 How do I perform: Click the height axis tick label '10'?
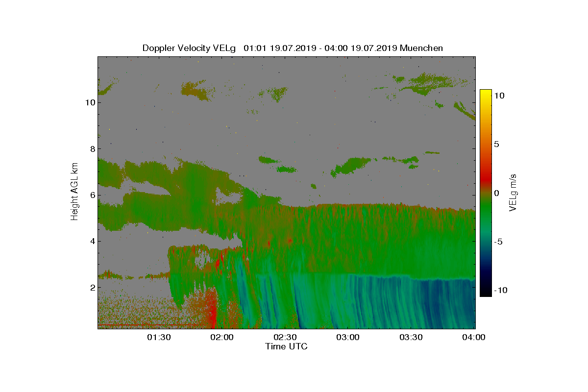(89, 103)
